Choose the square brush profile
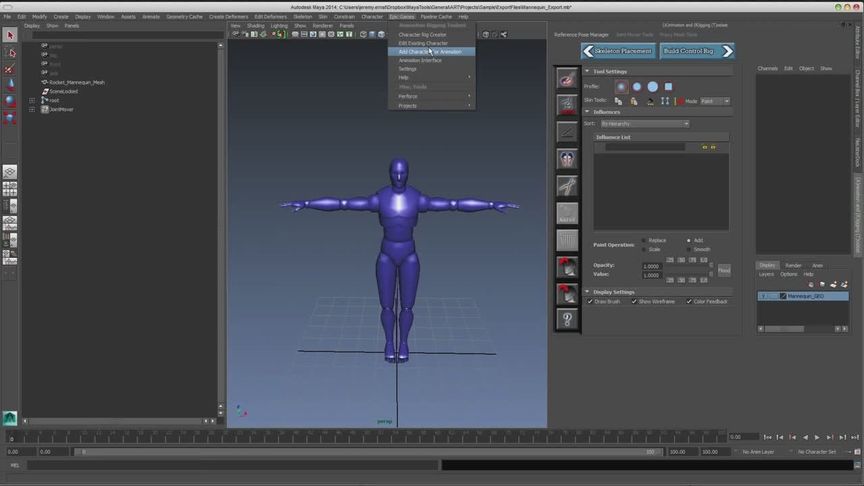 pyautogui.click(x=668, y=87)
